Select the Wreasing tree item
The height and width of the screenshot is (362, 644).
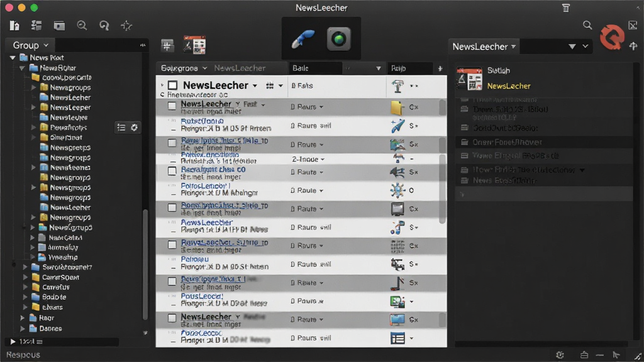tap(63, 258)
